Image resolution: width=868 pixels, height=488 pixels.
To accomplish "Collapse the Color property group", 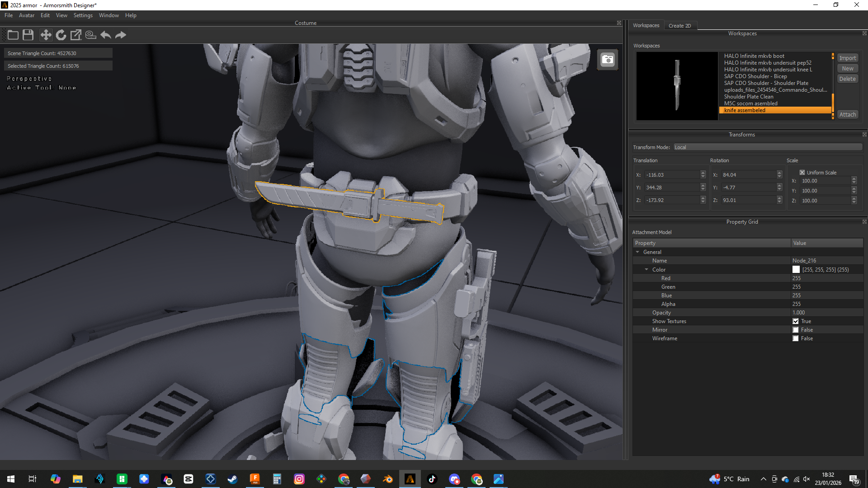I will click(646, 269).
